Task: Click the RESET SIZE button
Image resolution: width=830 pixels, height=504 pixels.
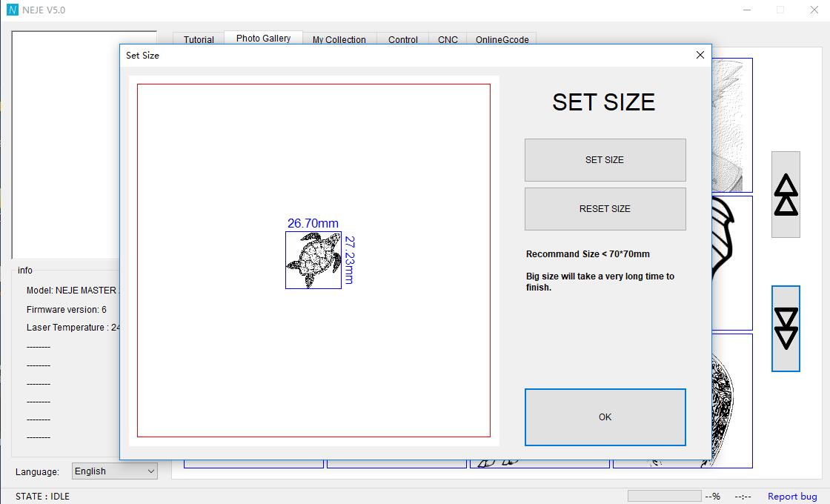Action: pyautogui.click(x=605, y=208)
